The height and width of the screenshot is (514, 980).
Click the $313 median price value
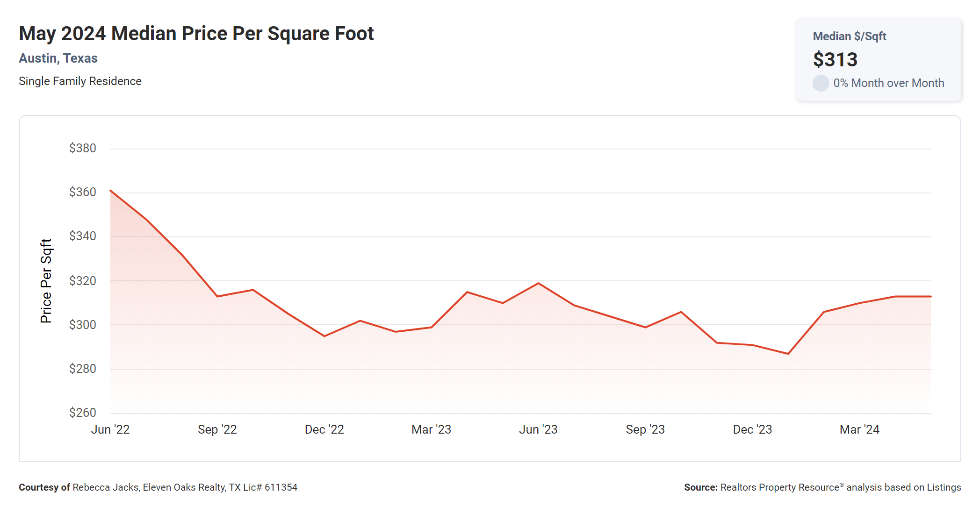point(835,60)
